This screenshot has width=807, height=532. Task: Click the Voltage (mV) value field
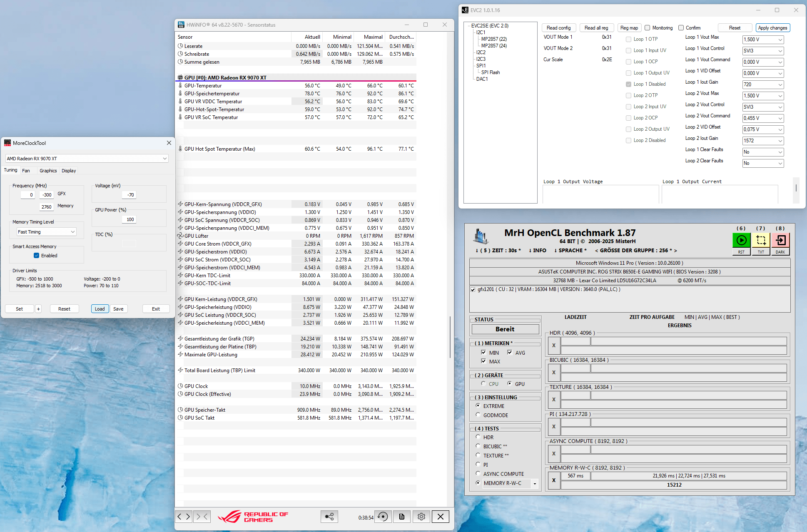coord(129,195)
